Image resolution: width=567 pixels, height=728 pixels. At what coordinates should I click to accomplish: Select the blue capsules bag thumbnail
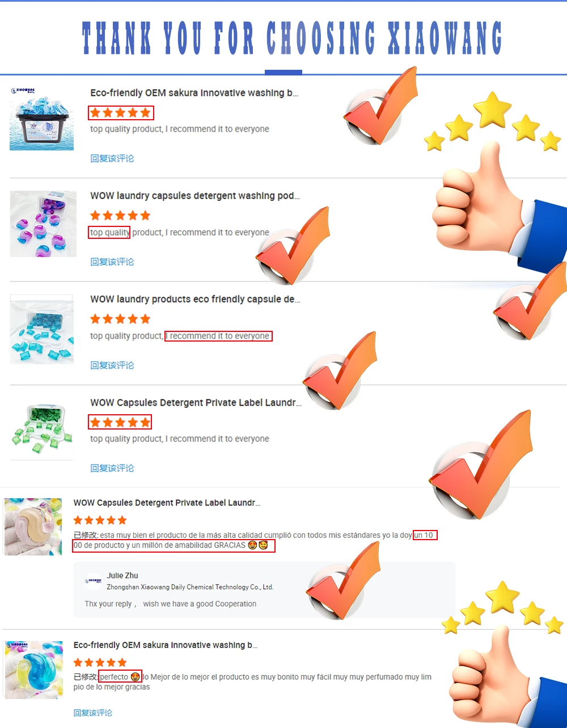click(42, 329)
